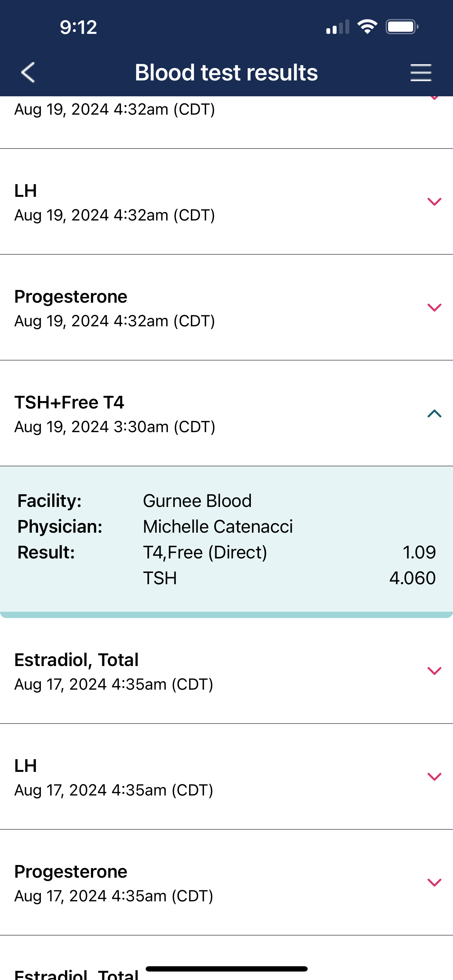Screen dimensions: 453x980
Task: Expand Estradiol, Total from Aug 17
Action: click(434, 671)
